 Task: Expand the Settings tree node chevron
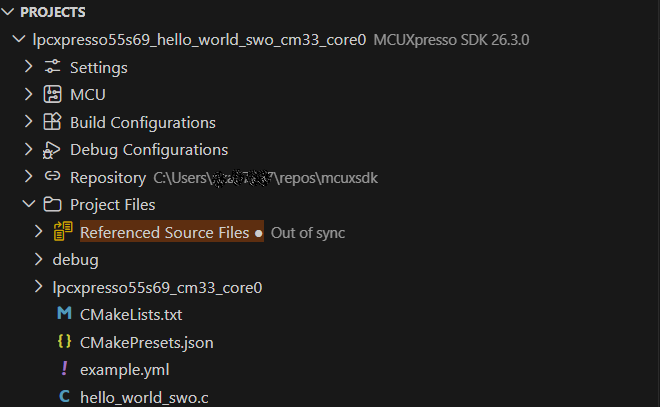coord(29,68)
